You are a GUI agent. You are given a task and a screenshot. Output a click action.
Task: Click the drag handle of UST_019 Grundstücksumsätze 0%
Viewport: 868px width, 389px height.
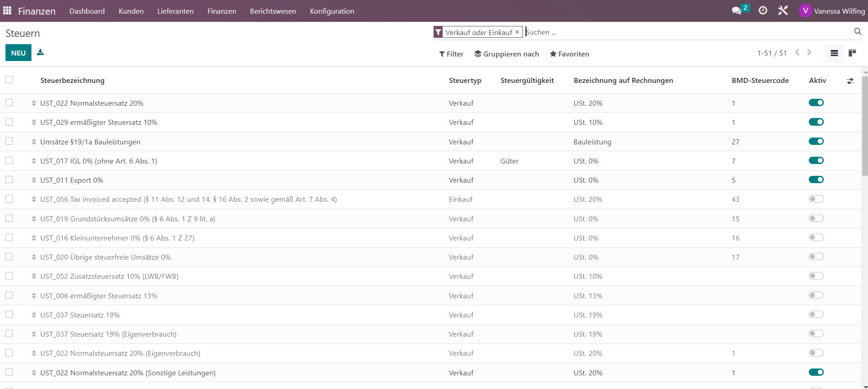pyautogui.click(x=34, y=219)
